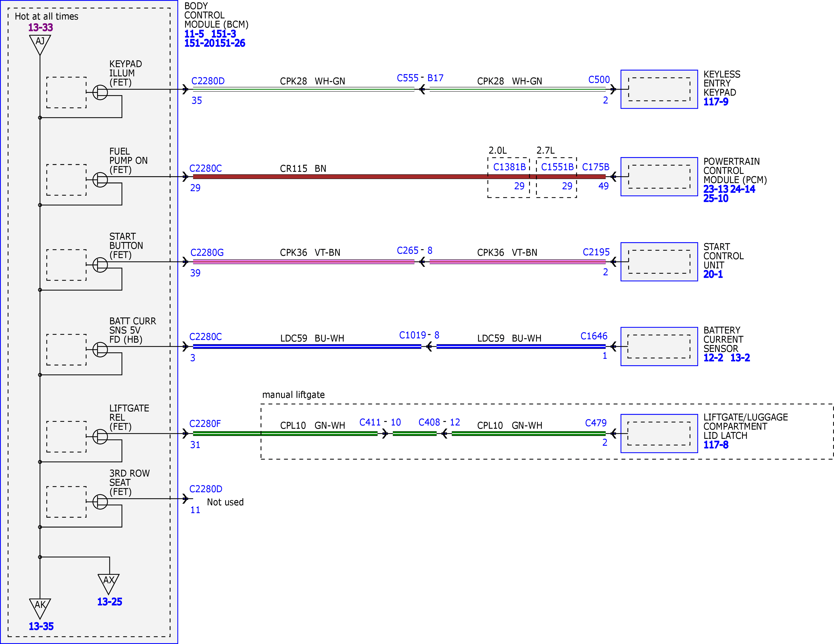Image resolution: width=834 pixels, height=644 pixels.
Task: Open Battery Current Sensor page 13-2
Action: click(x=740, y=358)
